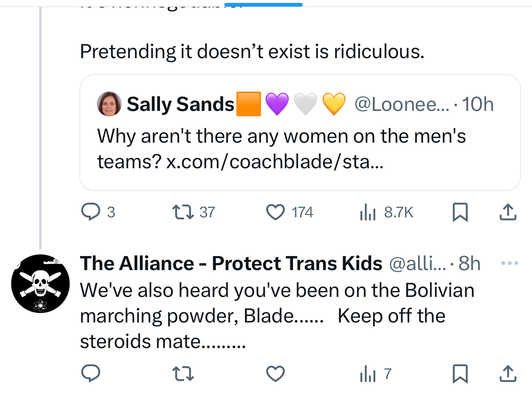Share the tweet quoting Sally Sands
The image size is (532, 400).
coord(508,212)
